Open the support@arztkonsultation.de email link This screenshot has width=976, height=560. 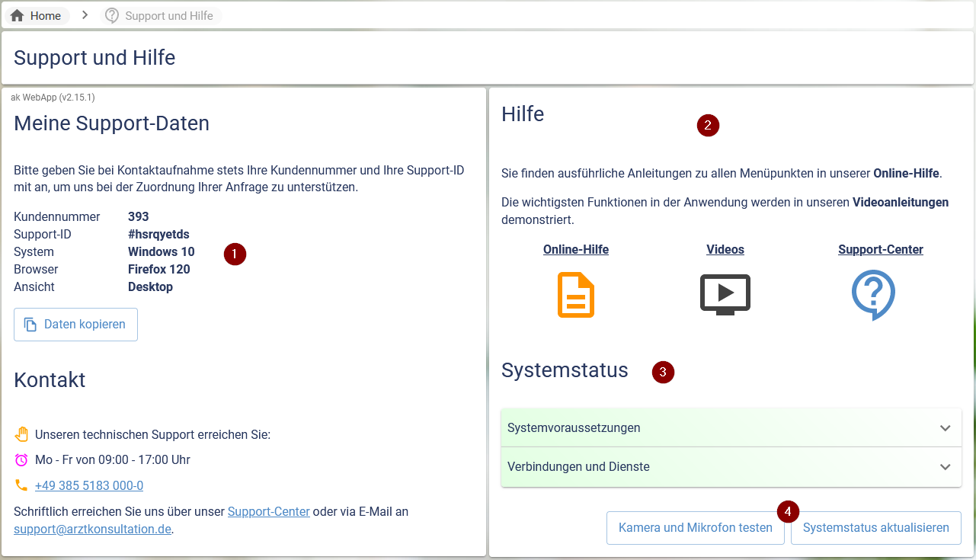[92, 530]
